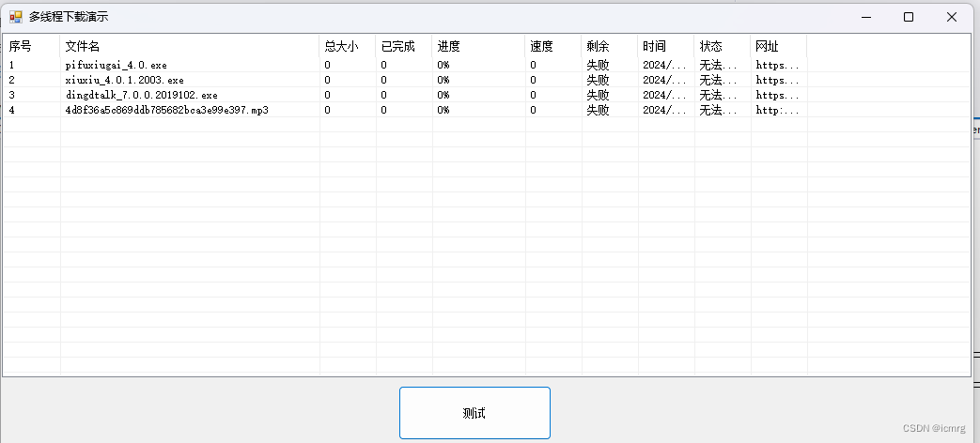Click the 网址 column header
The width and height of the screenshot is (980, 443).
(x=778, y=46)
